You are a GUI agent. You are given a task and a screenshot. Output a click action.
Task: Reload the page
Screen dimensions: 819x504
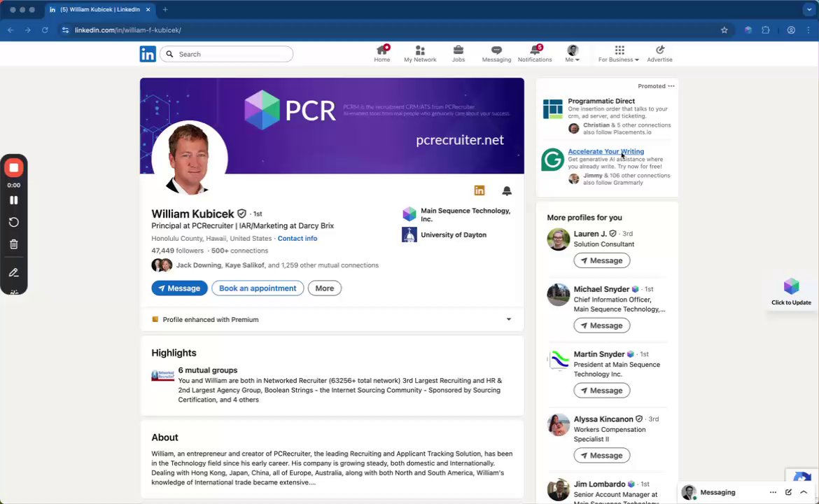click(45, 30)
